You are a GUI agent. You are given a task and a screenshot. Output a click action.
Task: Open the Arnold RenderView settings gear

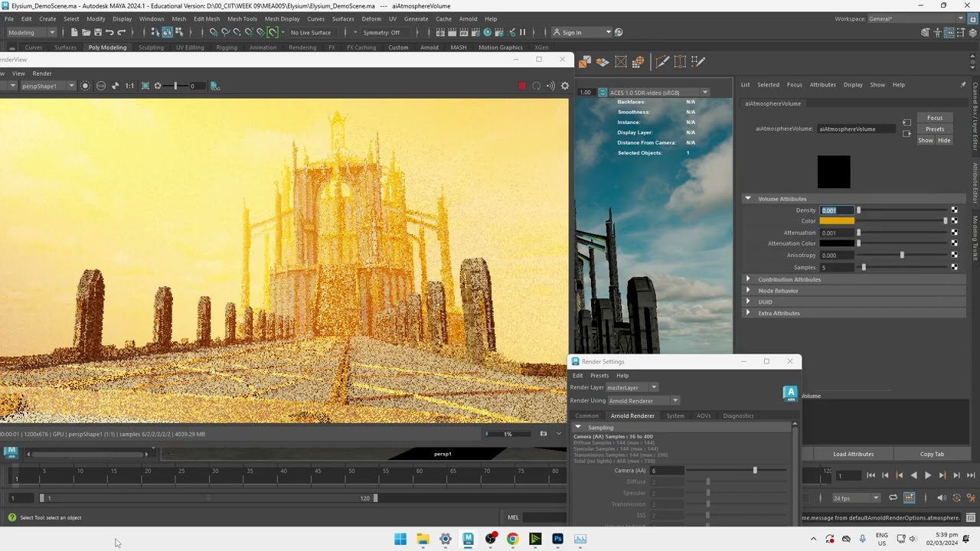coord(565,86)
